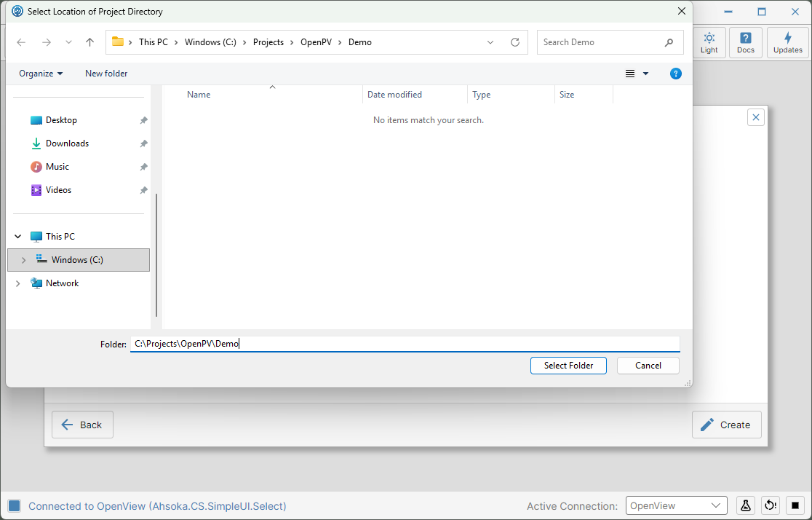Unpin Videos from quick access
This screenshot has height=520, width=812.
coord(143,190)
